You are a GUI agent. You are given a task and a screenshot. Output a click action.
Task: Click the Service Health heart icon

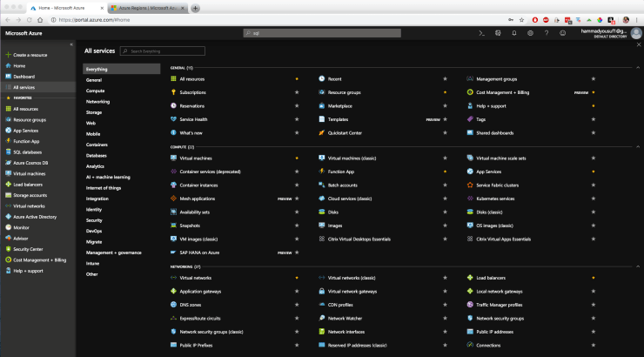(173, 119)
